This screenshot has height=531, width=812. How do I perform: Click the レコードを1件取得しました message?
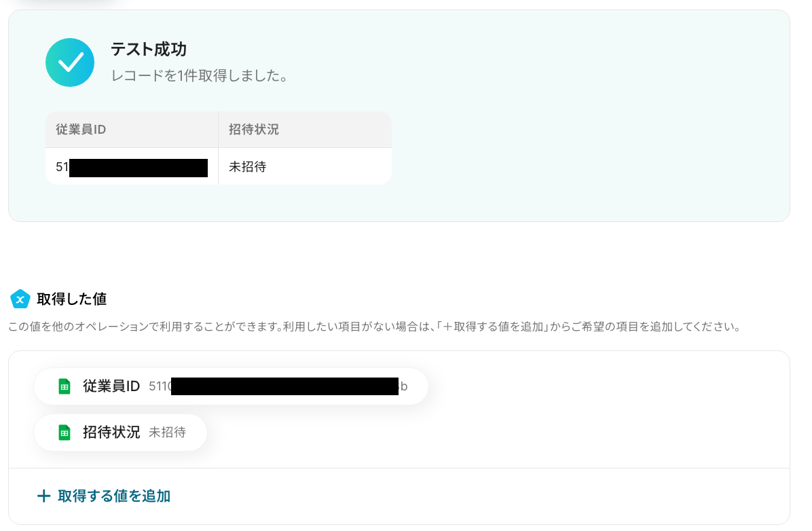pos(200,75)
